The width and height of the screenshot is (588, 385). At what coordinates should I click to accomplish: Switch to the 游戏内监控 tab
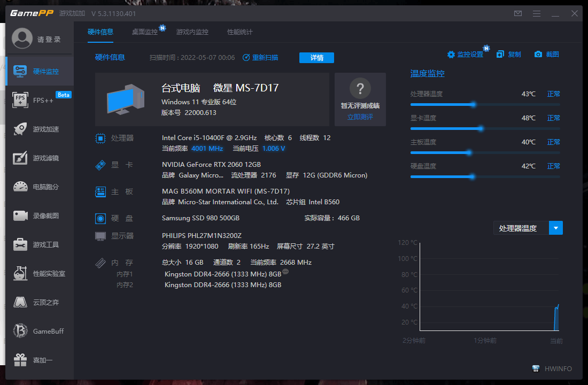pos(192,32)
